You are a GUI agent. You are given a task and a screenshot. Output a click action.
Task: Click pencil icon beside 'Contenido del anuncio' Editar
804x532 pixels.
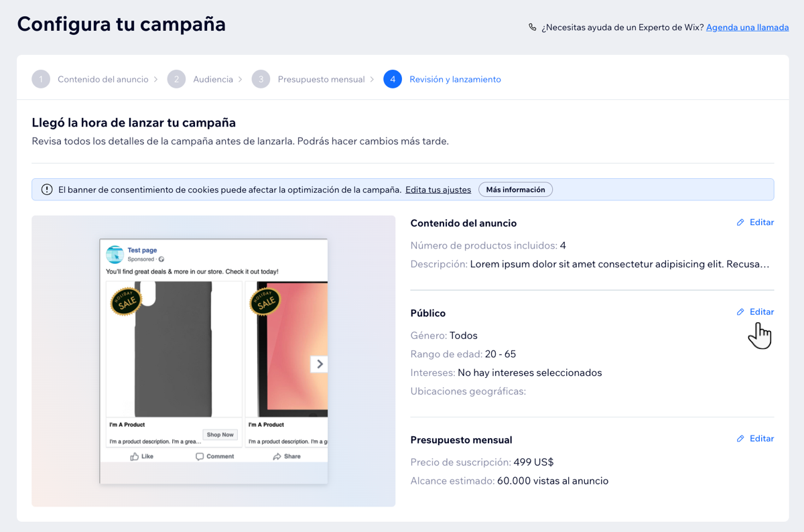(740, 222)
